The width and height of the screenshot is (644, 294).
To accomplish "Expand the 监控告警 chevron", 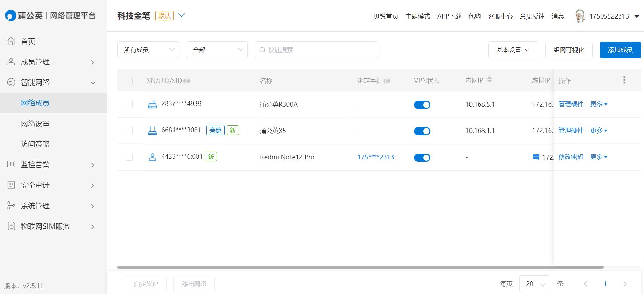I will tap(92, 165).
